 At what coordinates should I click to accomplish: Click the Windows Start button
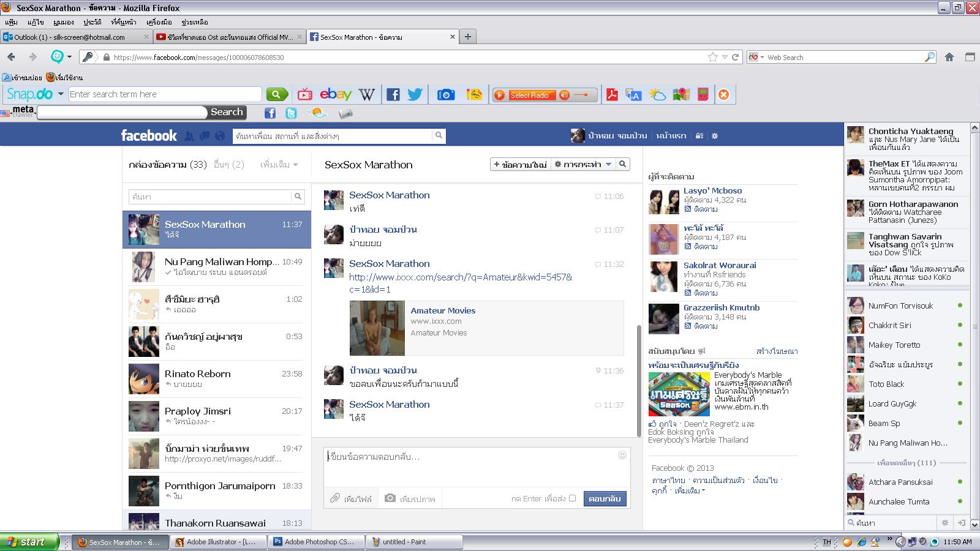[x=29, y=542]
